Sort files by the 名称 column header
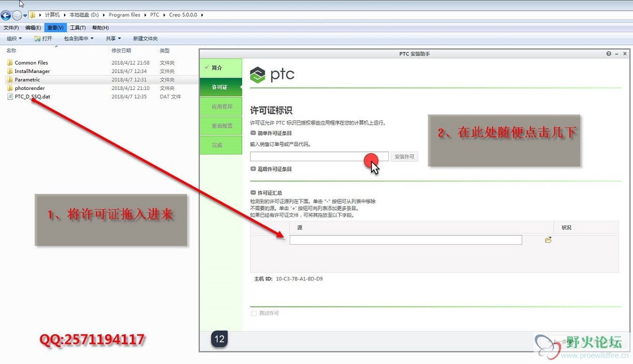The image size is (633, 364). pos(11,50)
